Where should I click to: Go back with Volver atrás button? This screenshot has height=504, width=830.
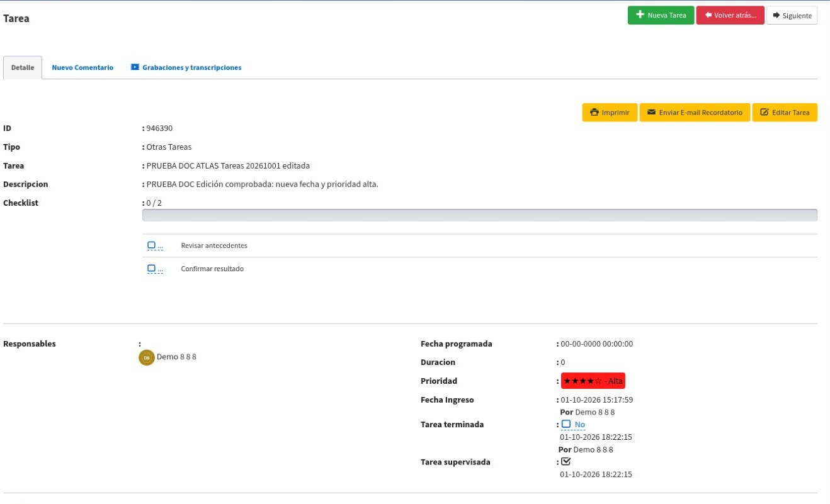[731, 15]
